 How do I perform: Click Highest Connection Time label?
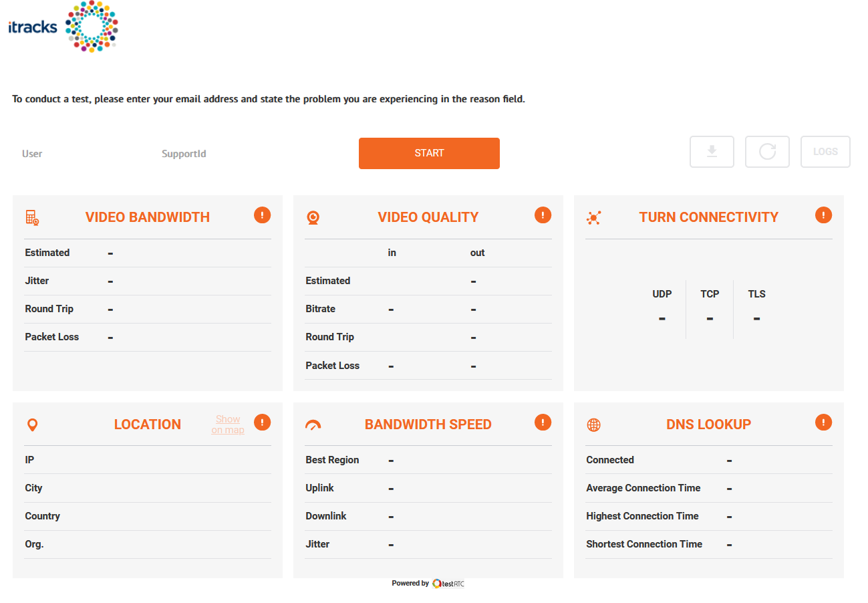click(x=642, y=516)
